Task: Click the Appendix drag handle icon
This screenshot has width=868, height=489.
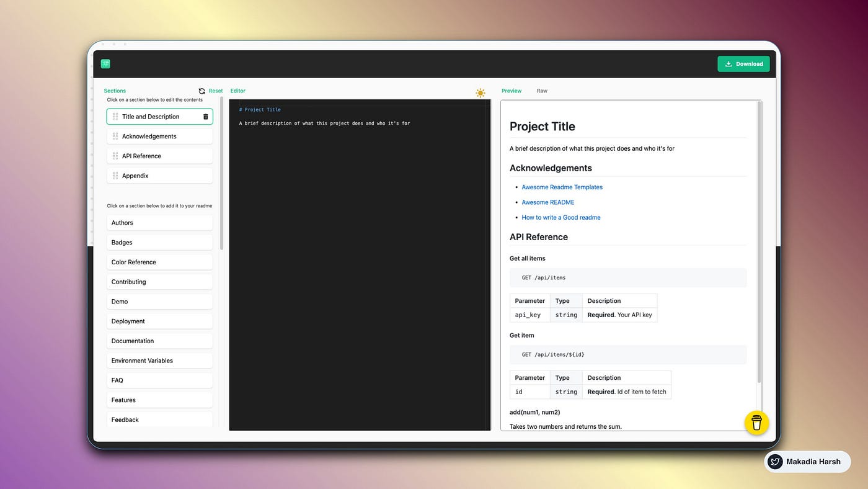Action: click(115, 176)
